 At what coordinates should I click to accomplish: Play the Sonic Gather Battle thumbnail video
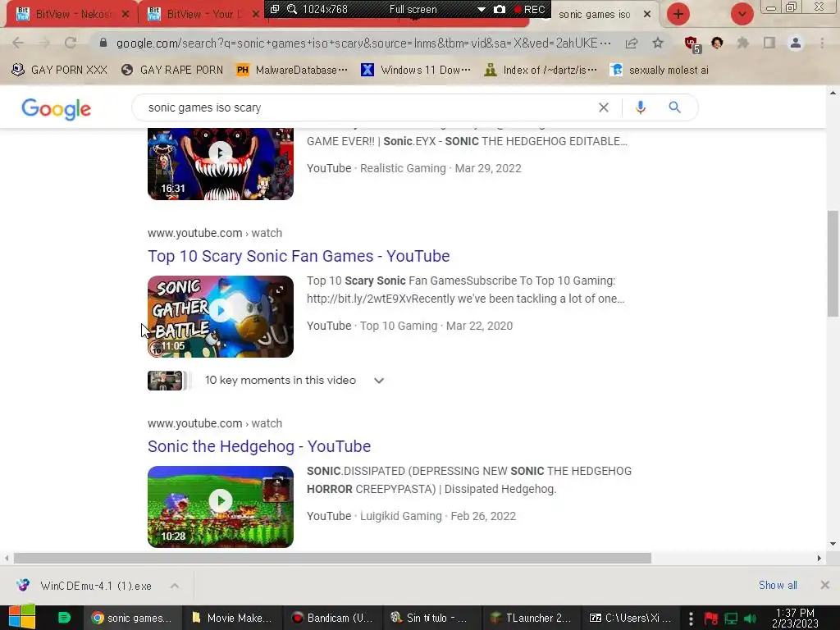pyautogui.click(x=221, y=317)
